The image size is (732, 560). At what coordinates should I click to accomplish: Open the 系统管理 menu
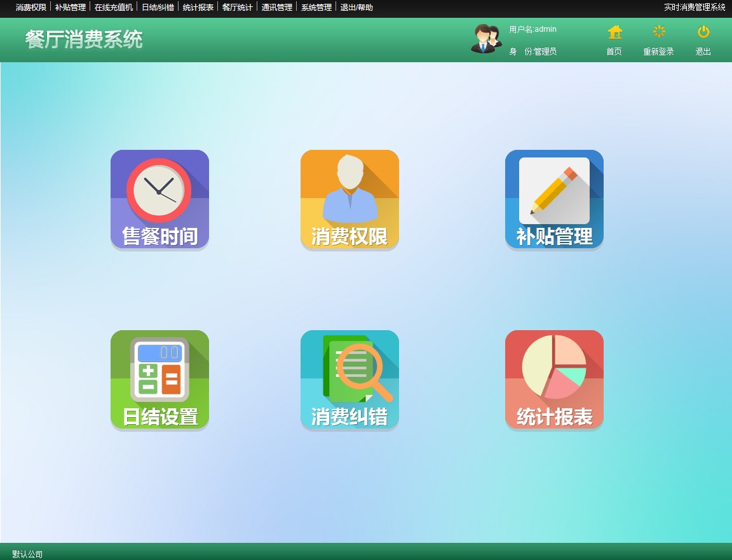(316, 8)
